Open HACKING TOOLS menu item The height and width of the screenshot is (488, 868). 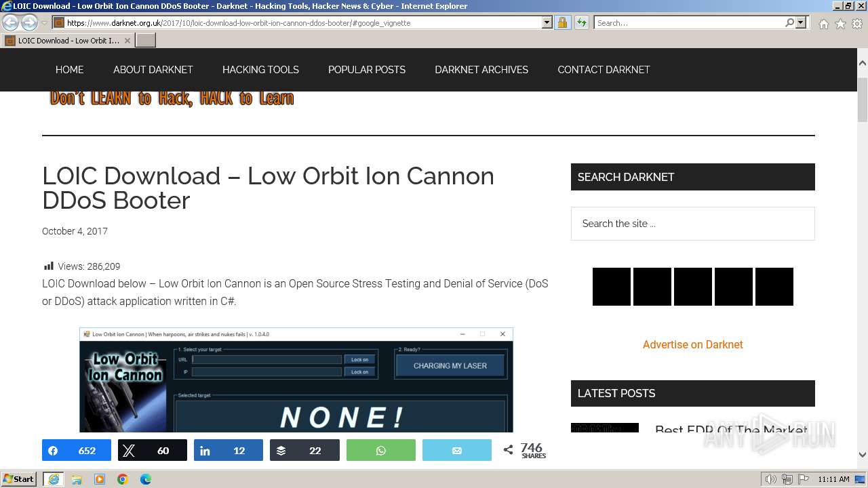tap(260, 70)
